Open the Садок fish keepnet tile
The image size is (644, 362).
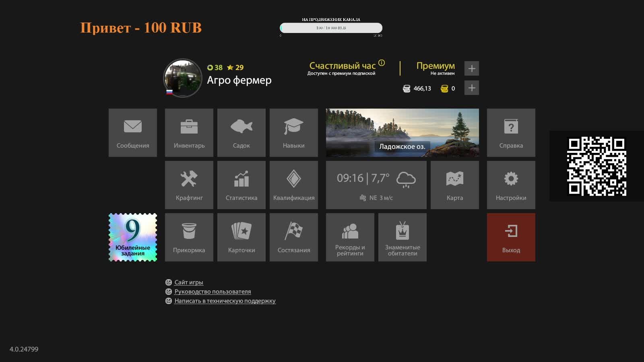pos(242,133)
